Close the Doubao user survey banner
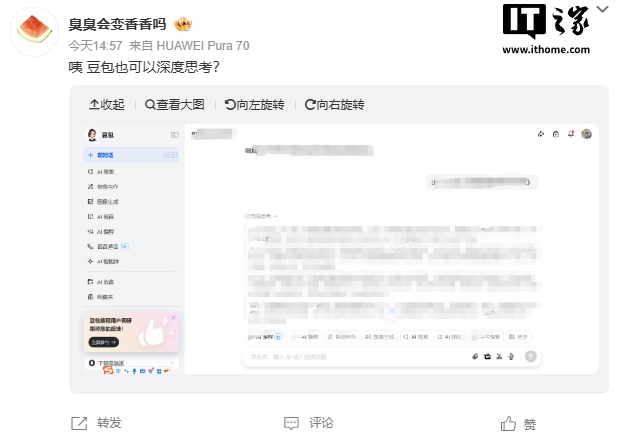Viewport: 620px width, 437px height. click(173, 317)
